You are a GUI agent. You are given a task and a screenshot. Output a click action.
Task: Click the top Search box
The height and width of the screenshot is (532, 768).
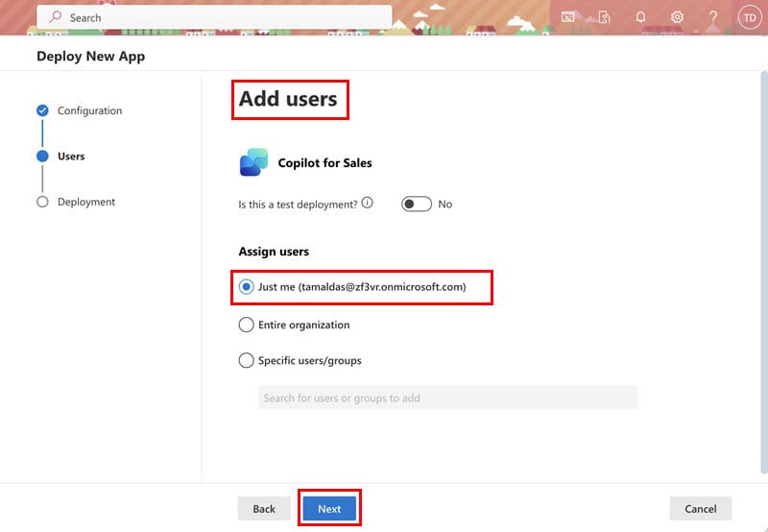point(214,17)
